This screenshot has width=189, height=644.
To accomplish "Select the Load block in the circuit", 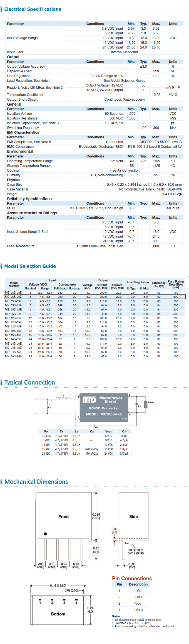I will (x=146, y=404).
